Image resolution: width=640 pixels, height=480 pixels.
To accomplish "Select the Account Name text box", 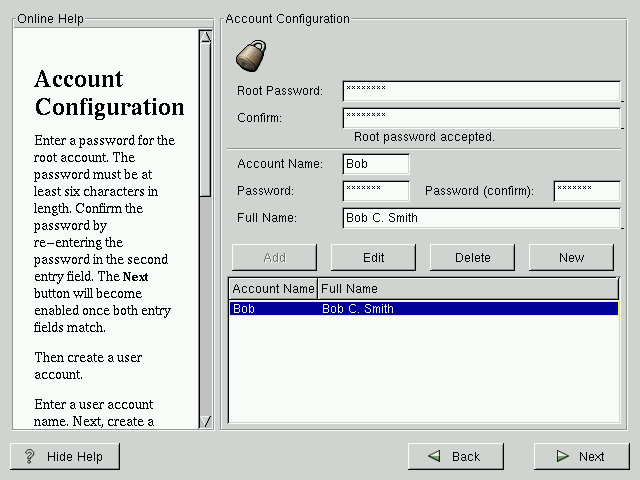I will click(376, 164).
